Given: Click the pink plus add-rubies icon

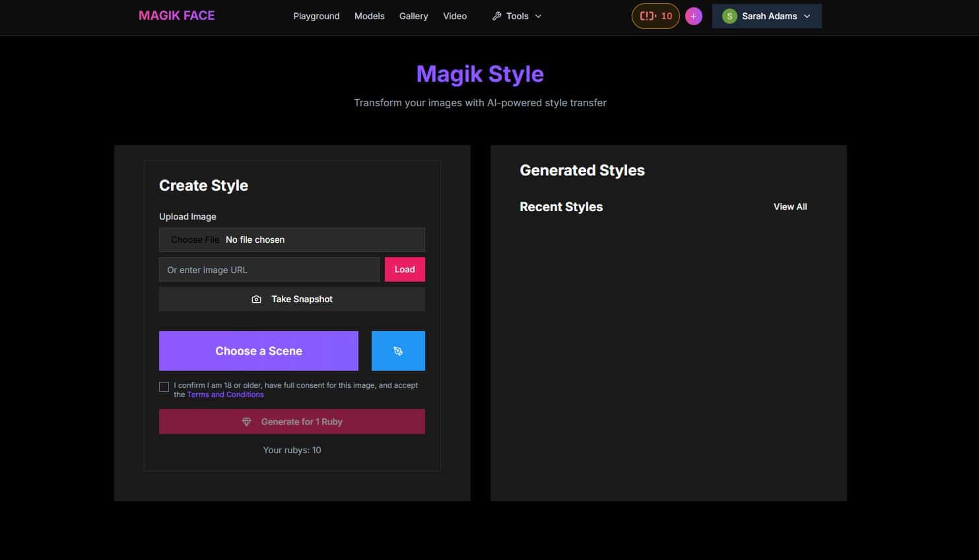Looking at the screenshot, I should coord(693,16).
